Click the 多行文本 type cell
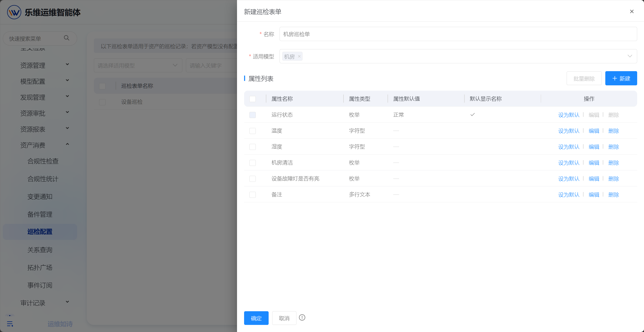The image size is (644, 332). click(x=359, y=194)
